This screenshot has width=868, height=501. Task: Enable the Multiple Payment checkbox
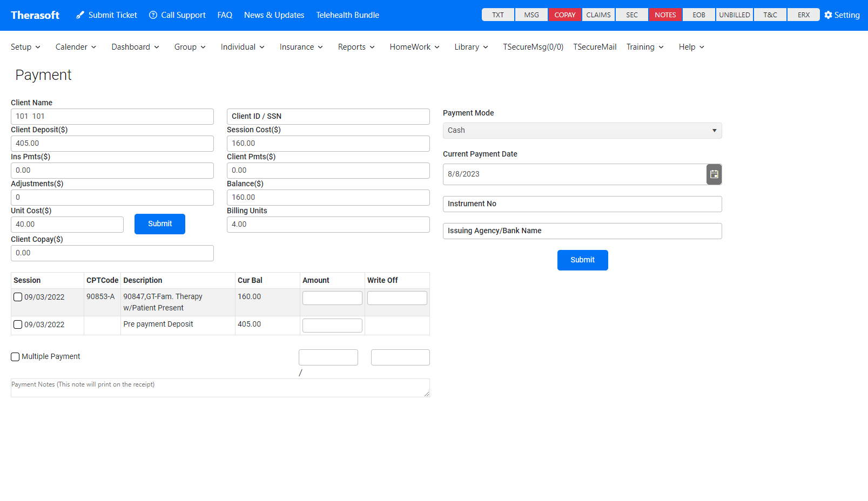[15, 357]
